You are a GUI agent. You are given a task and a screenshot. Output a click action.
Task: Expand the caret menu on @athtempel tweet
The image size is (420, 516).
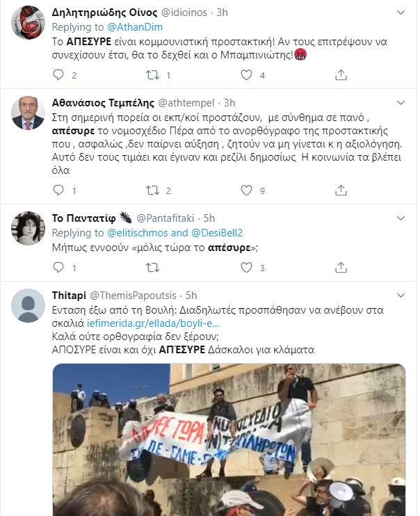[x=401, y=103]
